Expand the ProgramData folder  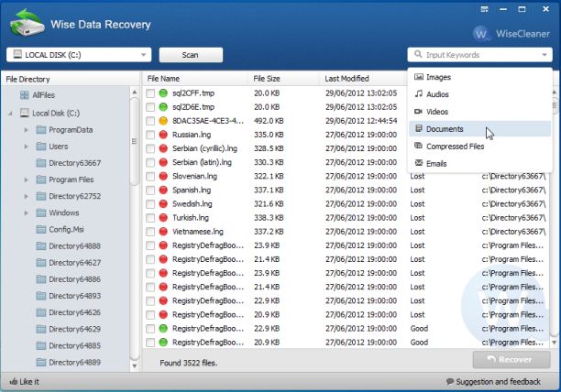click(x=26, y=130)
